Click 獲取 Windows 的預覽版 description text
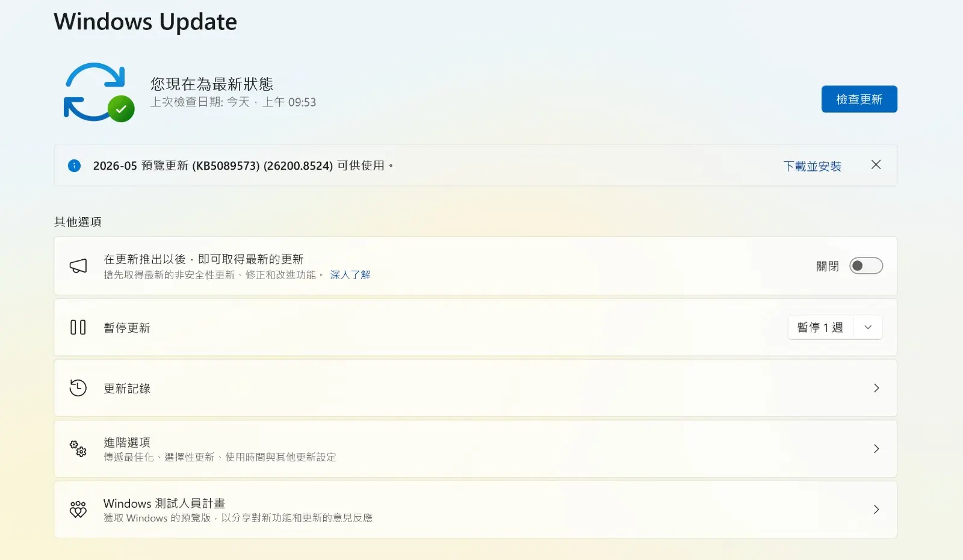 point(238,518)
